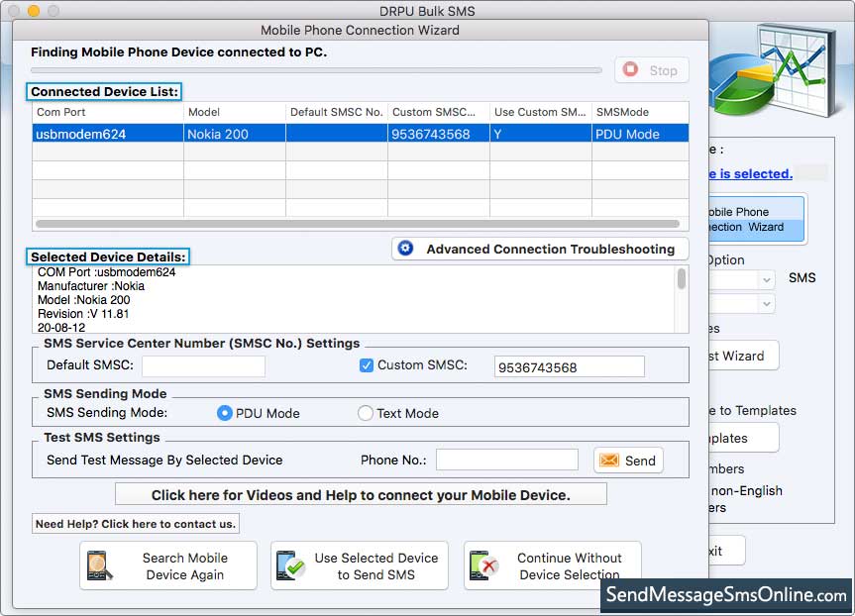Open Advanced Connection Troubleshooting
Image resolution: width=855 pixels, height=616 pixels.
pos(540,250)
